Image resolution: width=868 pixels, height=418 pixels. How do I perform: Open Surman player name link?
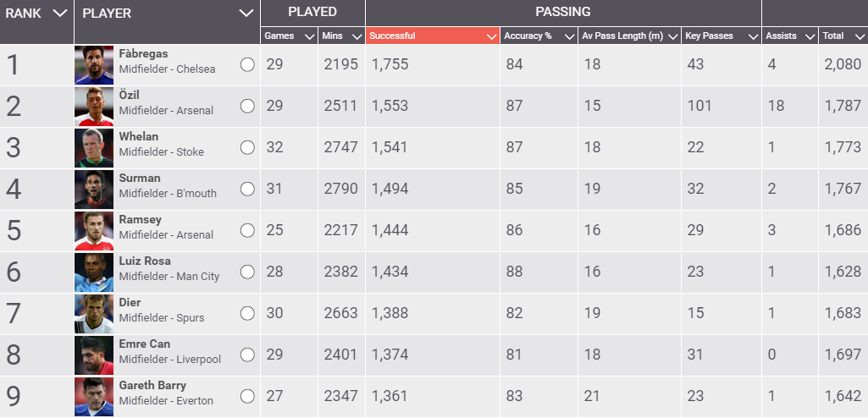[x=140, y=179]
